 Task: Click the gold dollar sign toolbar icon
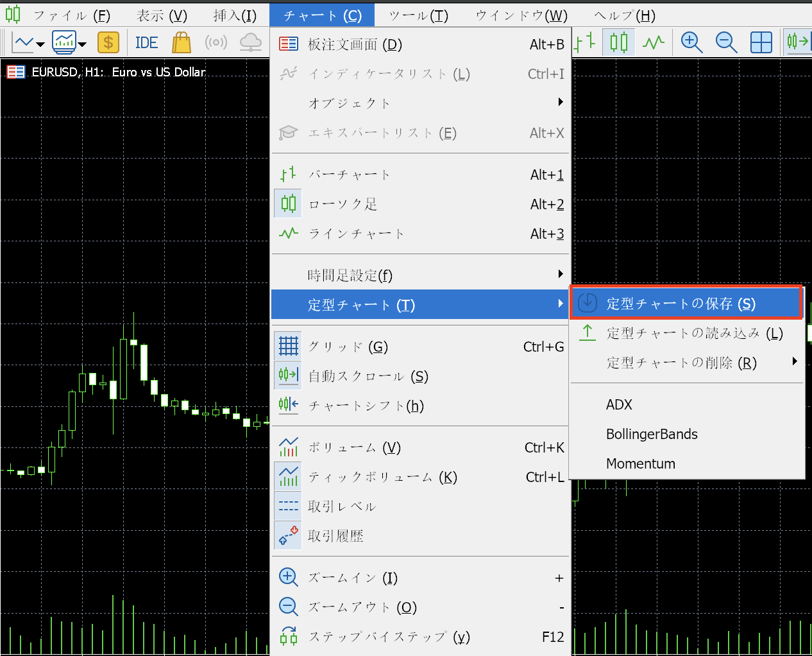pyautogui.click(x=108, y=43)
